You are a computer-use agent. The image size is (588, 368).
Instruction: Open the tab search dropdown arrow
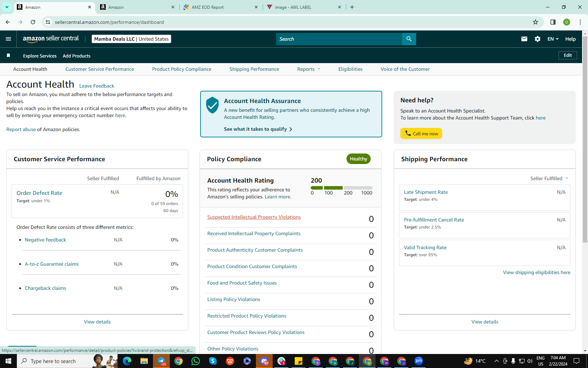tap(7, 7)
